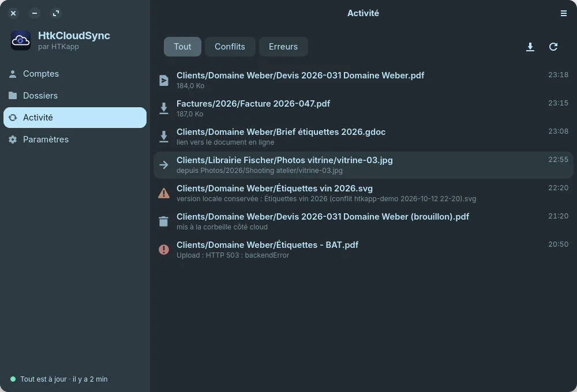The width and height of the screenshot is (577, 392).
Task: Refresh the activity list
Action: pyautogui.click(x=553, y=47)
